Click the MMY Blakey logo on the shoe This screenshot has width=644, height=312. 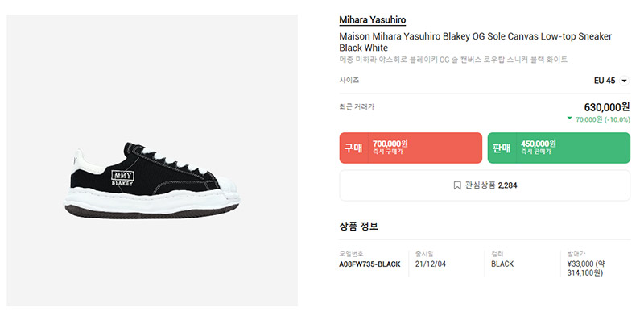click(x=122, y=178)
